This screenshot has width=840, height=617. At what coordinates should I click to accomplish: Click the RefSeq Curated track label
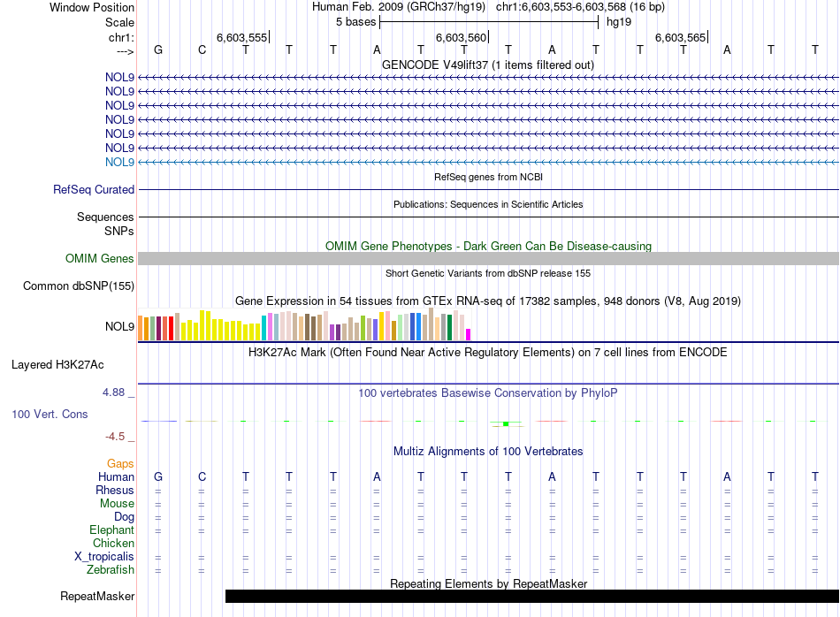pos(94,189)
